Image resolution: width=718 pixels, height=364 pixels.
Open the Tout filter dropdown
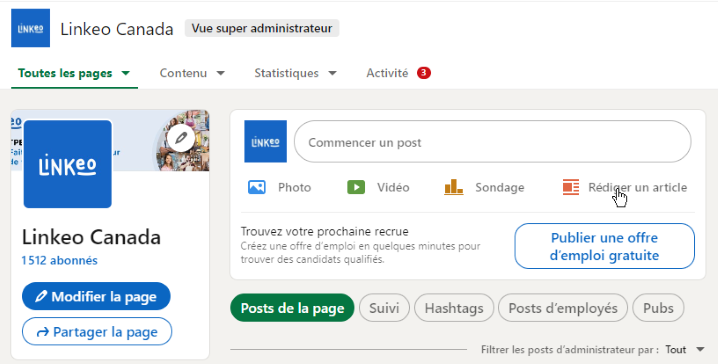[685, 349]
